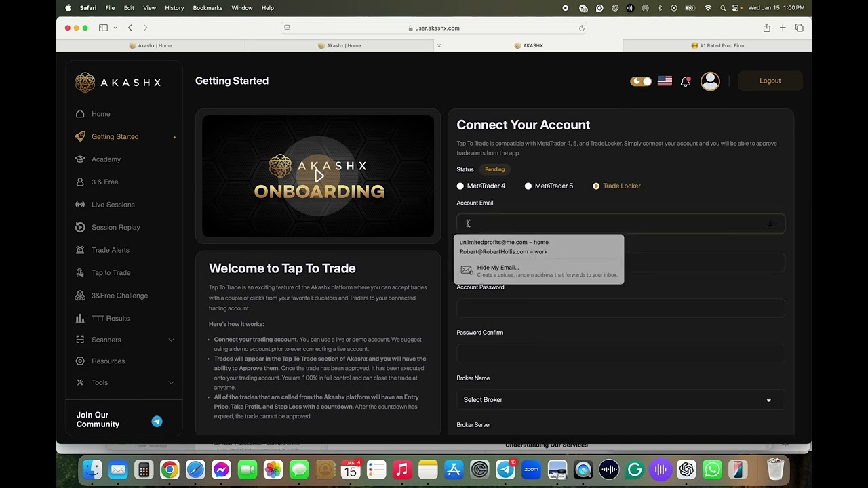This screenshot has width=868, height=488.
Task: Switch to first Akashx | Home tab
Action: (151, 45)
